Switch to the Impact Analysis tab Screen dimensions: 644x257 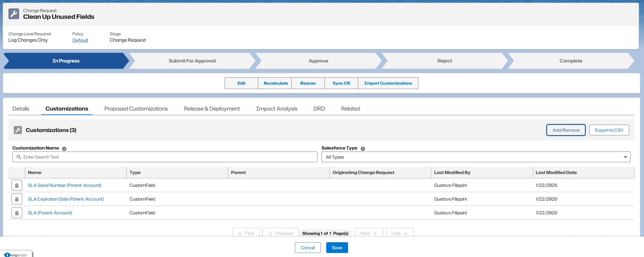(x=276, y=109)
